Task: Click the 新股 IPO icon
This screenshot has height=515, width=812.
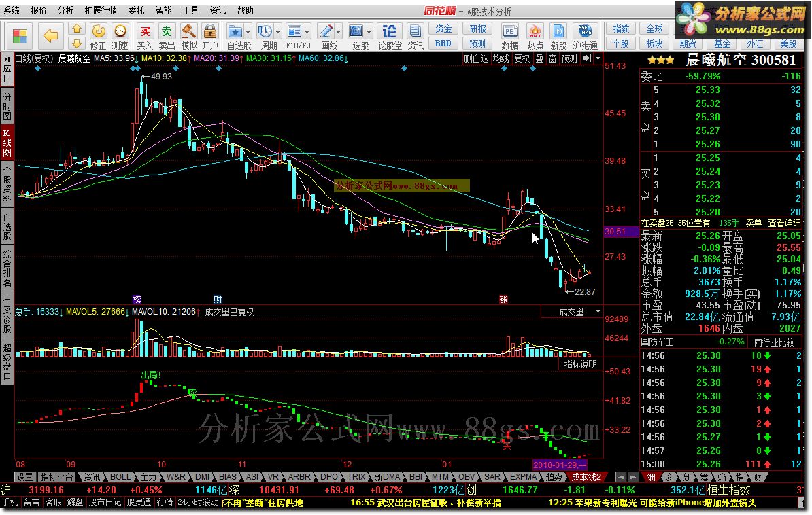Action: [558, 36]
